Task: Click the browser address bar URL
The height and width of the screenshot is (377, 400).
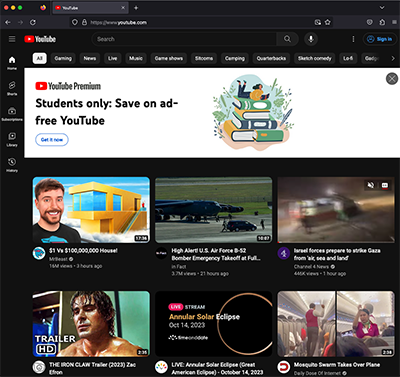Action: pos(119,22)
